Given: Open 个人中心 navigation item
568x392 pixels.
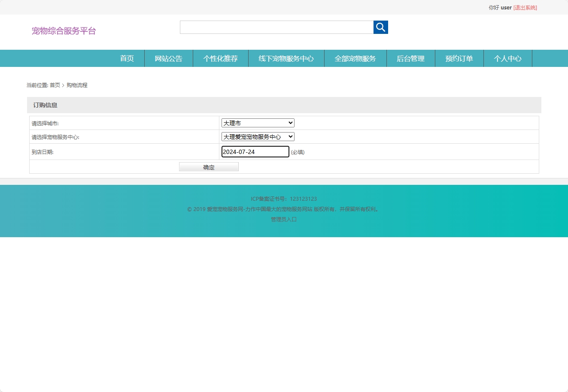Looking at the screenshot, I should [x=508, y=58].
